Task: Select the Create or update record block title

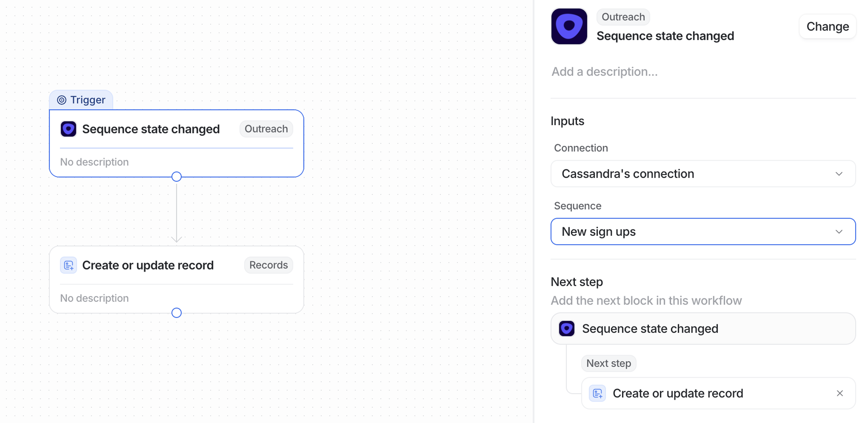Action: coord(148,265)
